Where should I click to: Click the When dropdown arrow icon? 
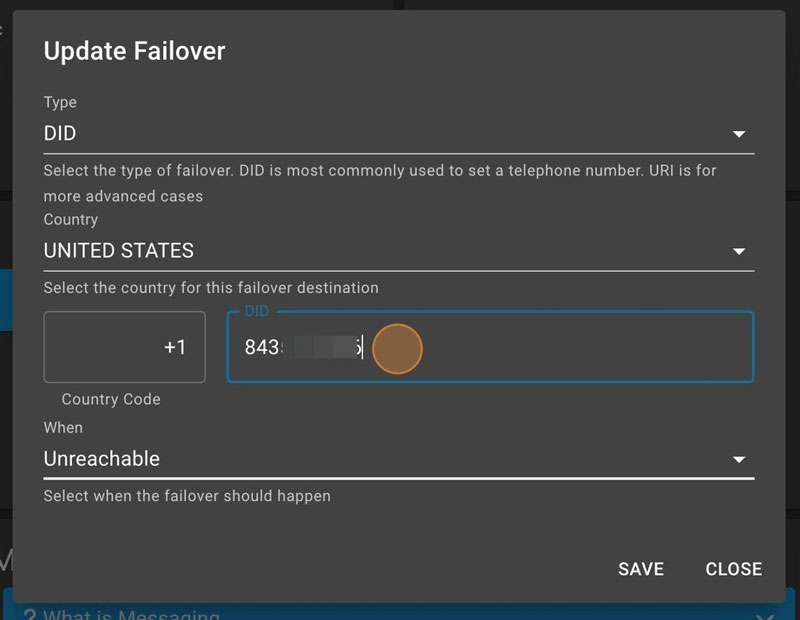739,460
